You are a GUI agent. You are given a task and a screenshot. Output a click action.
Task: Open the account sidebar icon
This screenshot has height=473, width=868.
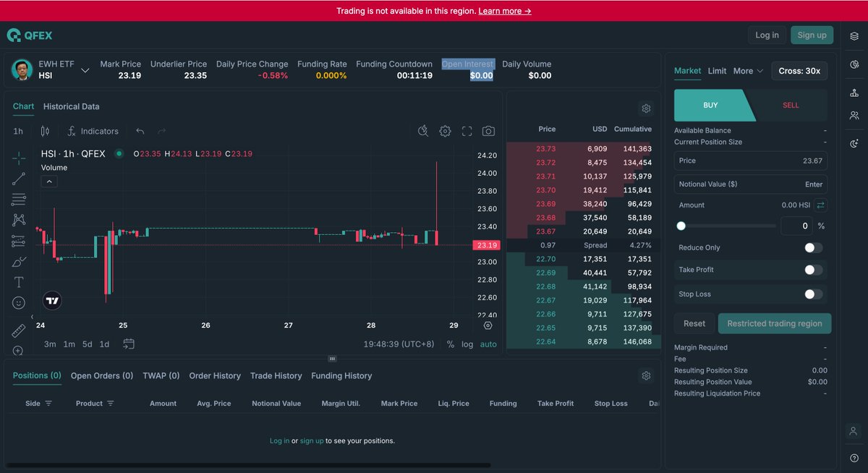click(854, 431)
